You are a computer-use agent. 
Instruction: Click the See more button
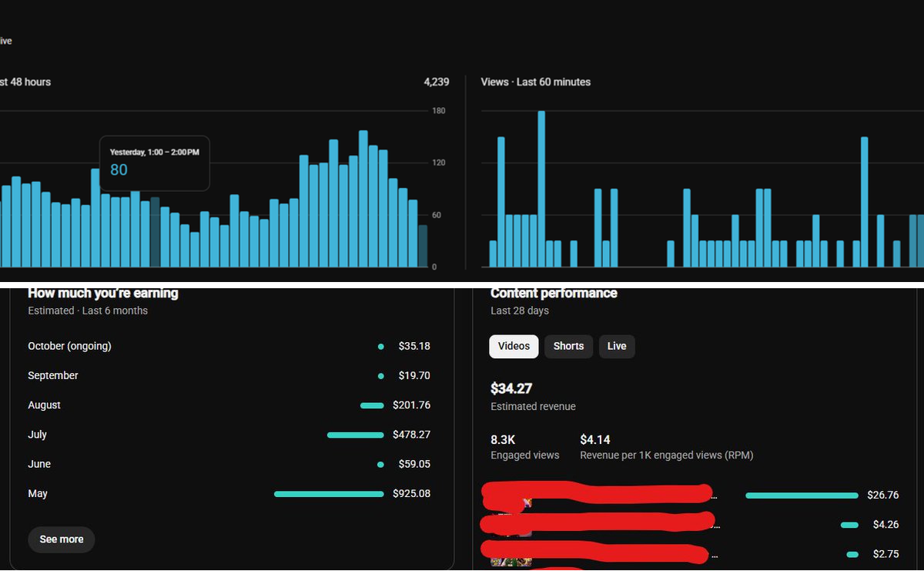coord(62,539)
